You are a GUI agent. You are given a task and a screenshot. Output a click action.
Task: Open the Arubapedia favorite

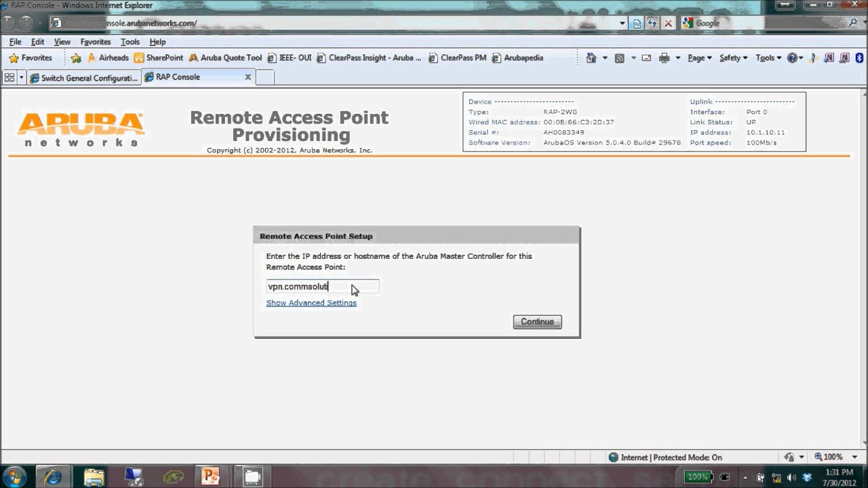pos(517,58)
